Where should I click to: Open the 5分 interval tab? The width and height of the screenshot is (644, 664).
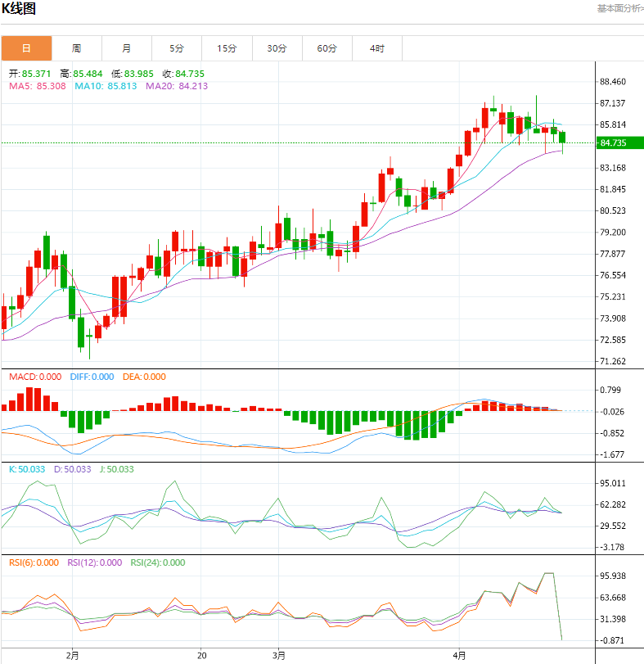pos(177,48)
